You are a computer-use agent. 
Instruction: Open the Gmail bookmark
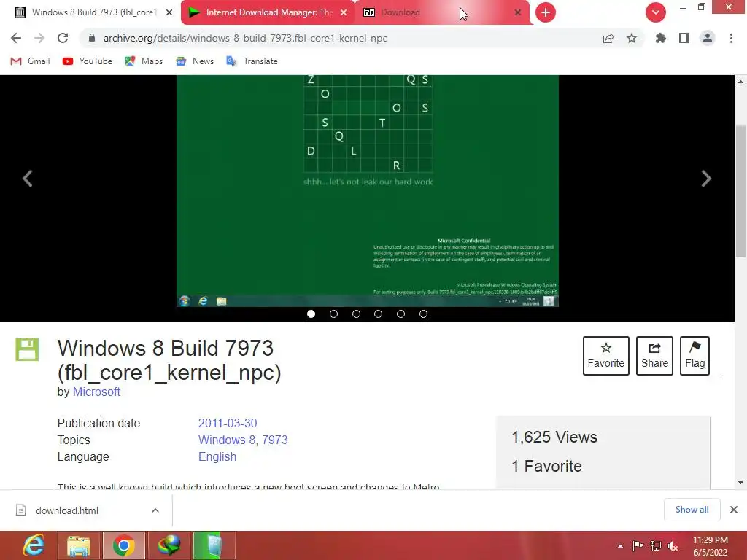[30, 61]
